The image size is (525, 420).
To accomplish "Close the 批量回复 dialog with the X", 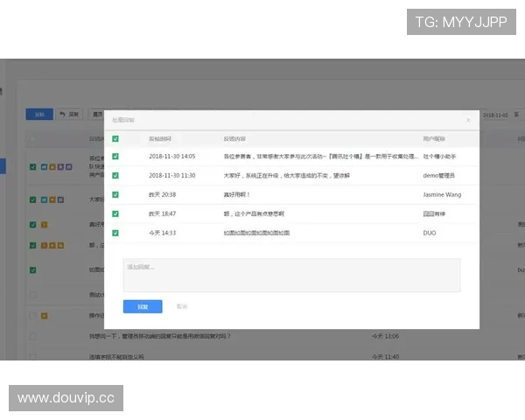I will pyautogui.click(x=468, y=120).
